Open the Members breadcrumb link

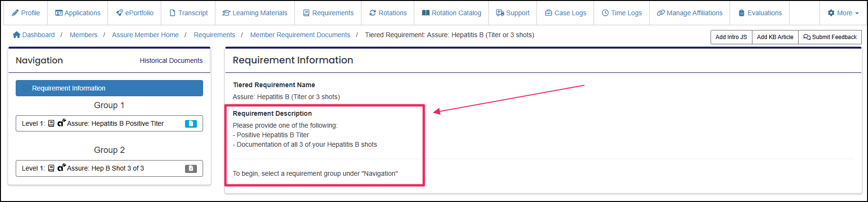pos(84,35)
